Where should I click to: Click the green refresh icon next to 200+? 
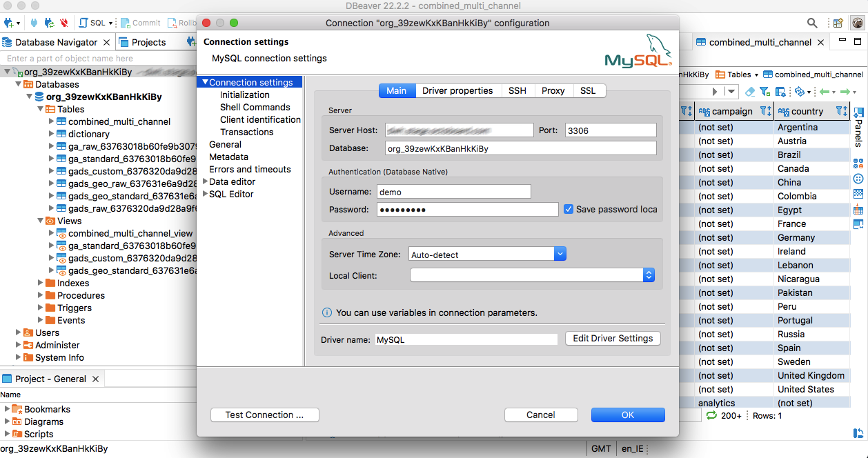(x=711, y=415)
